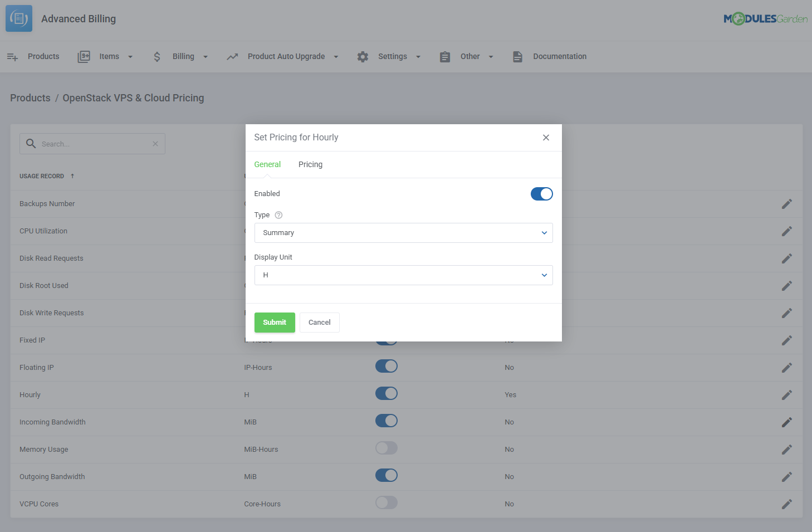Click the Cancel button
This screenshot has height=532, width=812.
[319, 323]
